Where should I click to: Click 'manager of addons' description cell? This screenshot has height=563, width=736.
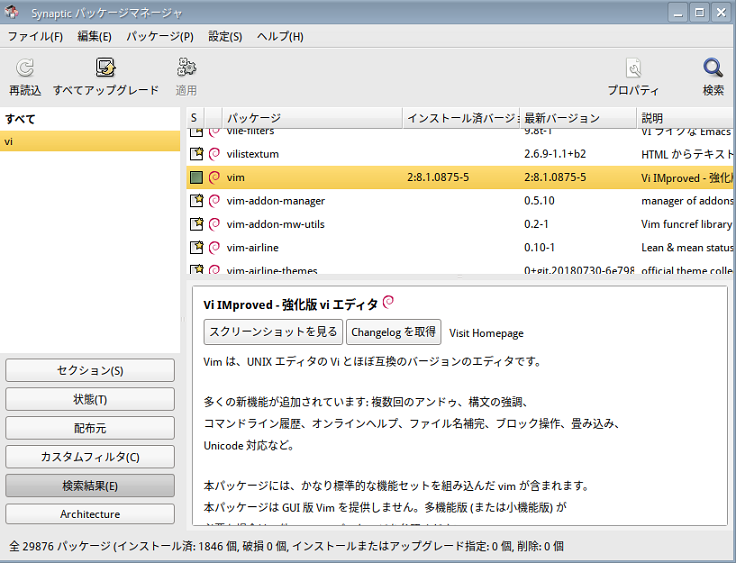tap(687, 201)
